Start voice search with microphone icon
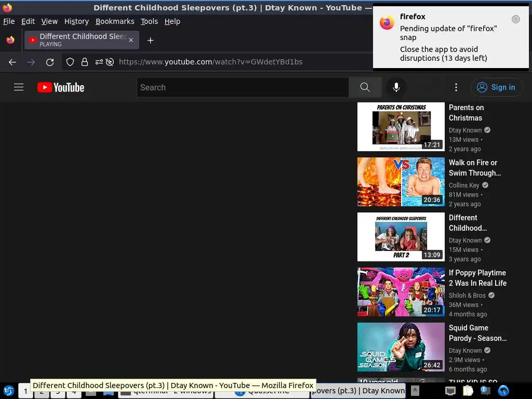Image resolution: width=532 pixels, height=399 pixels. click(x=396, y=87)
